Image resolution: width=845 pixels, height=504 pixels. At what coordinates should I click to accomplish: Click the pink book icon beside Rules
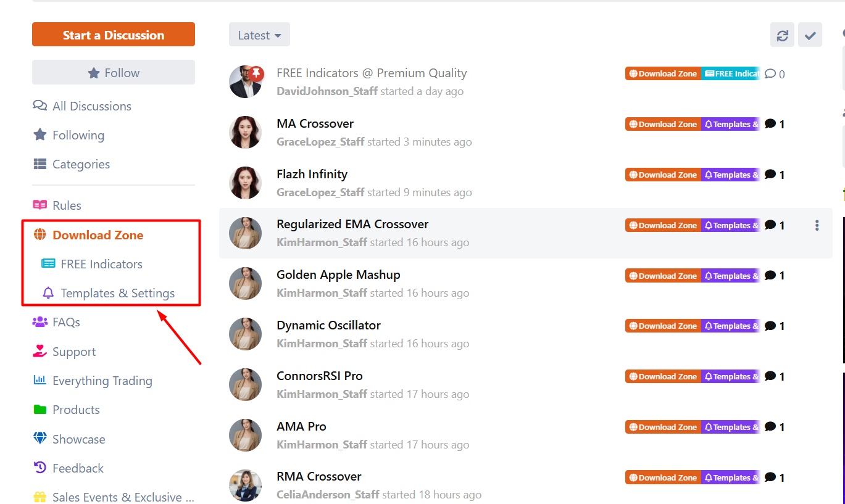[x=40, y=205]
